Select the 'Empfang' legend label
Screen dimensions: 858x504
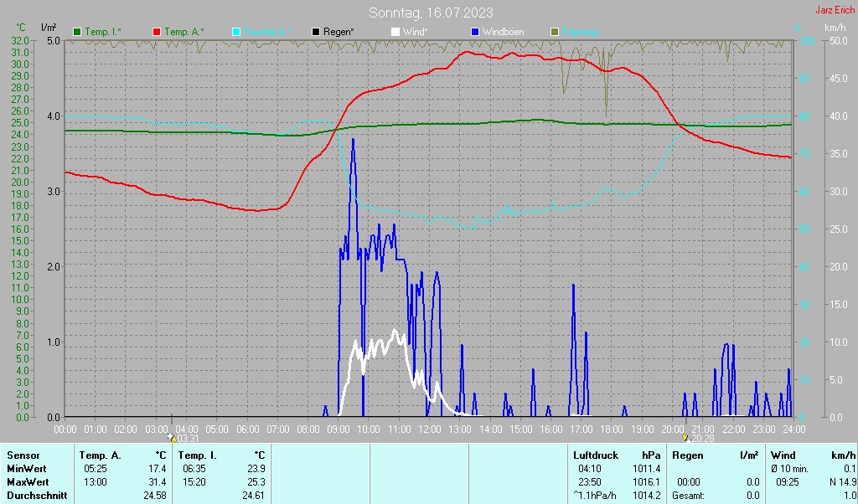[x=580, y=33]
